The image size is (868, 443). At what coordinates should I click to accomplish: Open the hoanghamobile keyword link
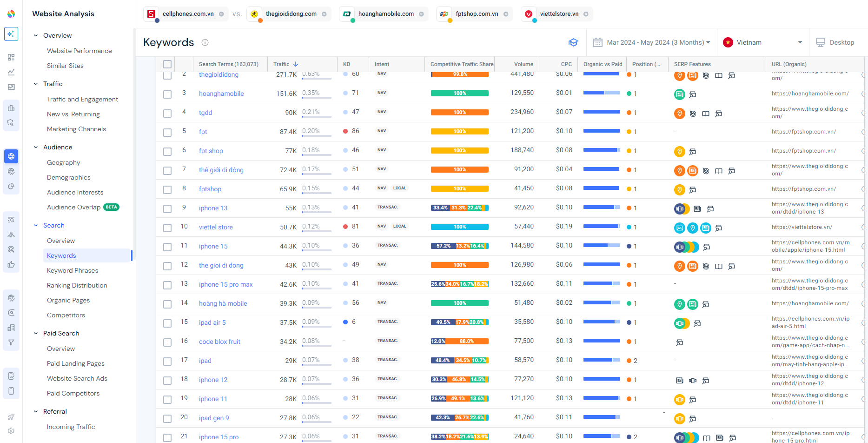click(x=221, y=94)
